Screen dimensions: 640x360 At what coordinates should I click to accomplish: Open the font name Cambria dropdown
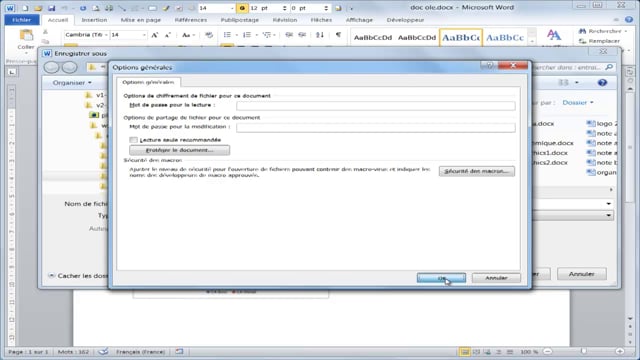point(106,35)
